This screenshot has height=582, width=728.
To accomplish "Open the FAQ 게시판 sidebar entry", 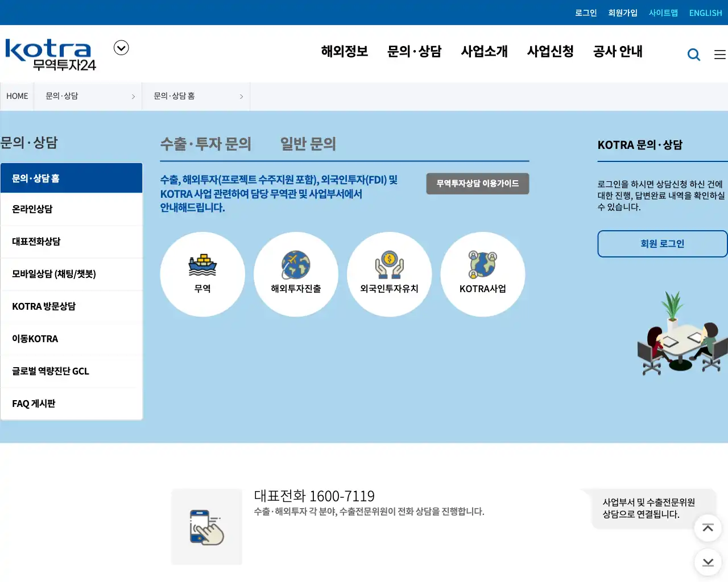I will pos(32,404).
